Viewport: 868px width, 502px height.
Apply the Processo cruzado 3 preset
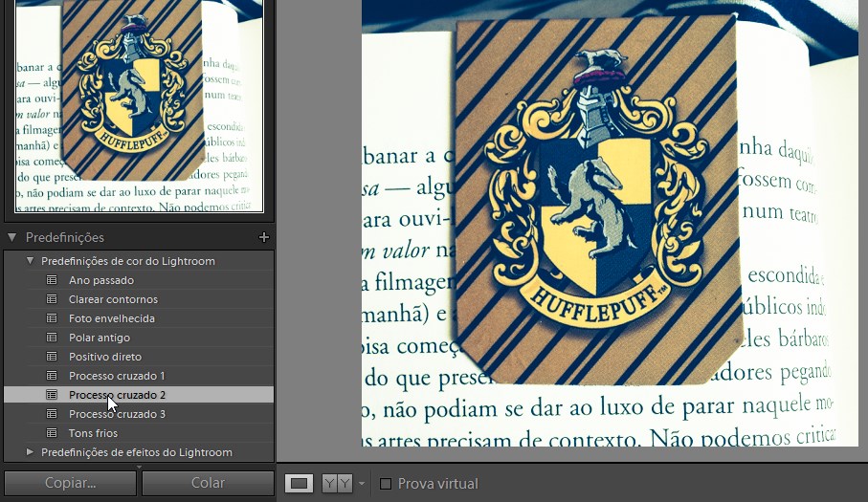(x=117, y=413)
